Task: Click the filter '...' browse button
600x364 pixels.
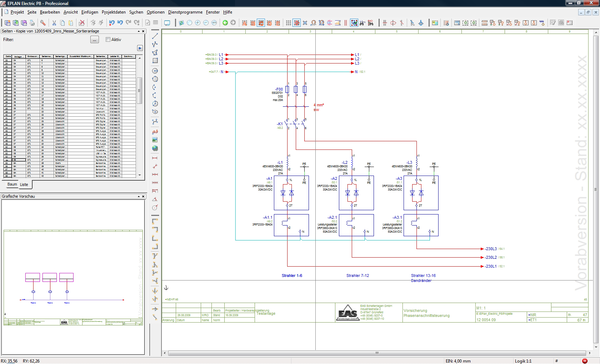Action: tap(94, 40)
